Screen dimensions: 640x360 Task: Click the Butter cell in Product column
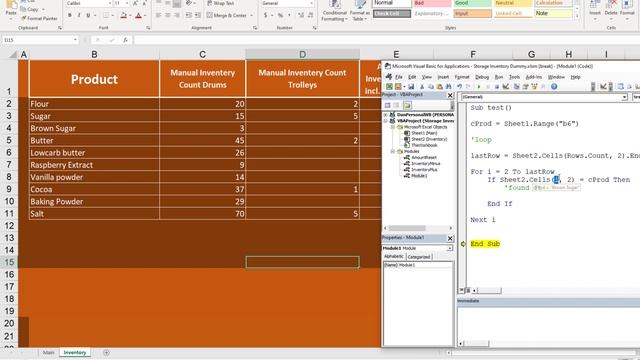[94, 140]
